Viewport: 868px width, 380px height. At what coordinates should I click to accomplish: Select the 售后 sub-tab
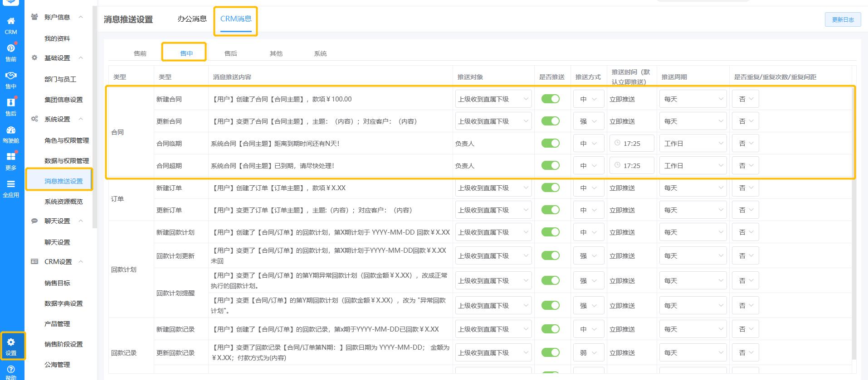tap(231, 53)
